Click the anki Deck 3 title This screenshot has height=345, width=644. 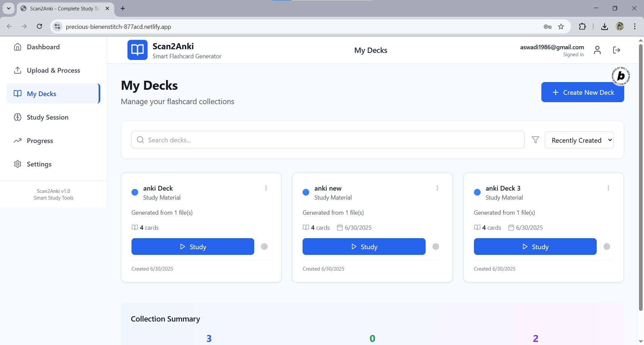point(503,188)
